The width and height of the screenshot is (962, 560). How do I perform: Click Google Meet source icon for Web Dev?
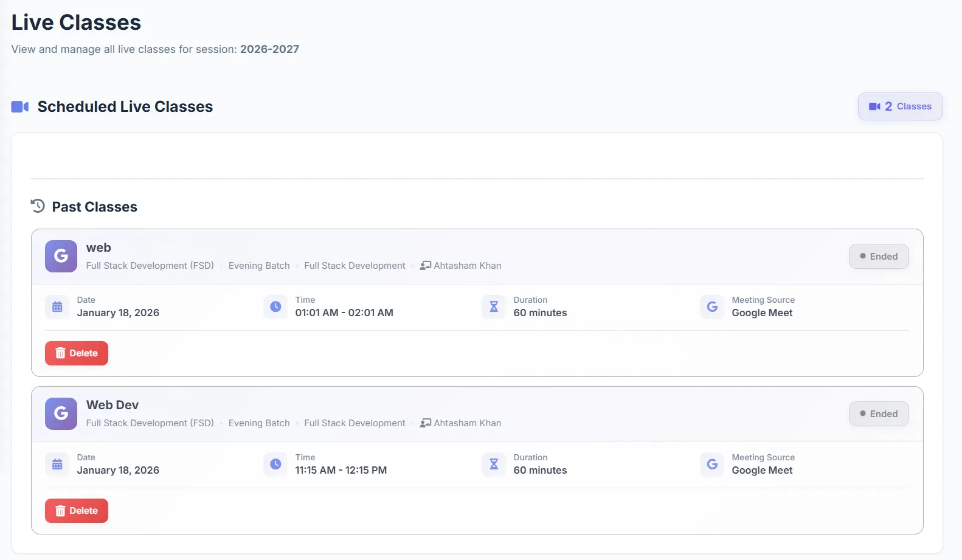pos(711,465)
